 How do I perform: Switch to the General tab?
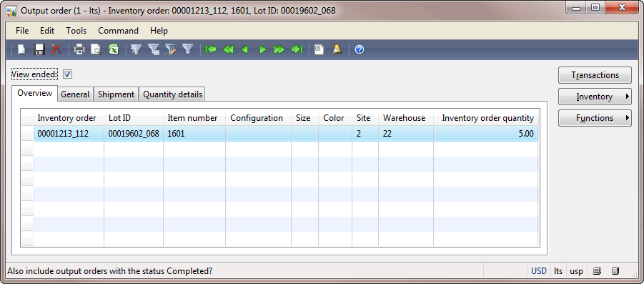coord(75,94)
